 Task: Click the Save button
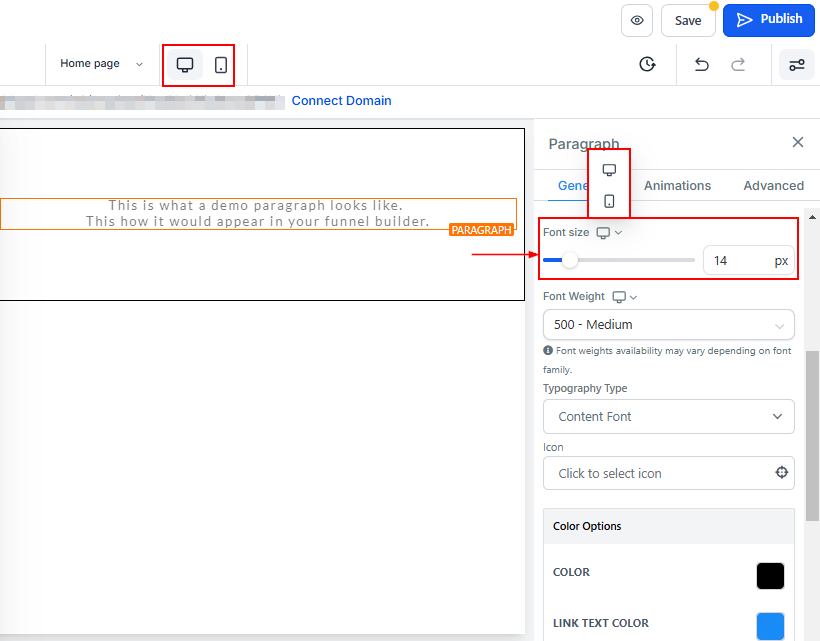(688, 20)
